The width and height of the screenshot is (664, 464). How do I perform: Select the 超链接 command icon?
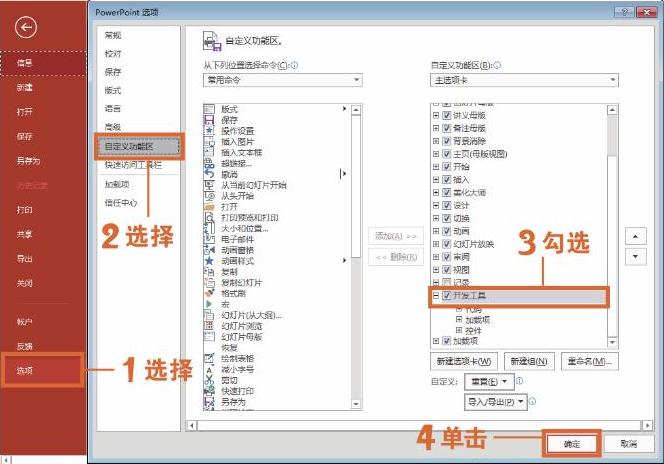point(209,163)
